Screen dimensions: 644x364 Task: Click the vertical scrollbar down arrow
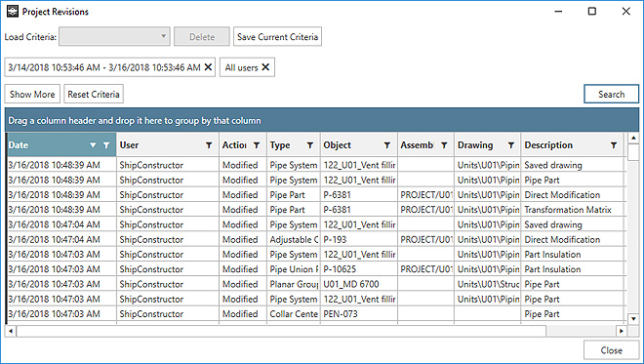pos(633,318)
